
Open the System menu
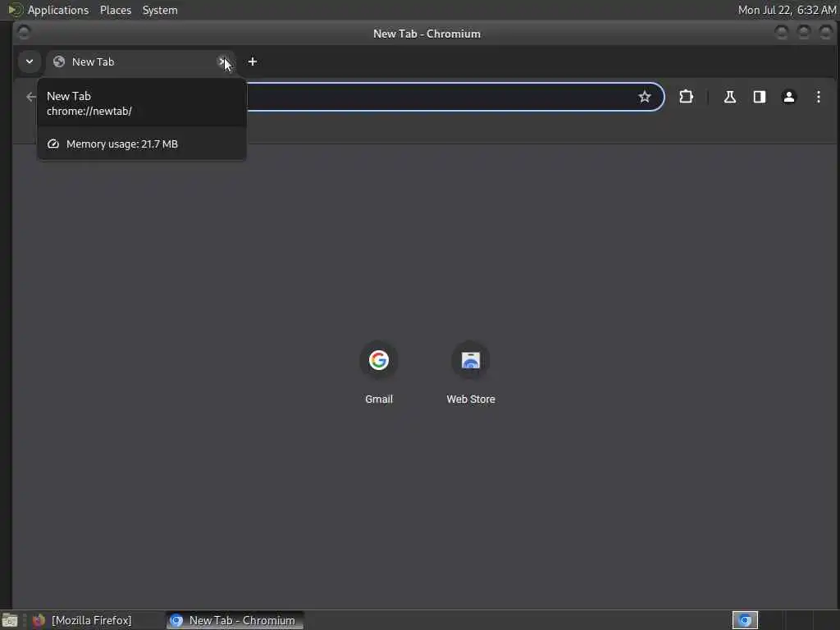tap(160, 10)
